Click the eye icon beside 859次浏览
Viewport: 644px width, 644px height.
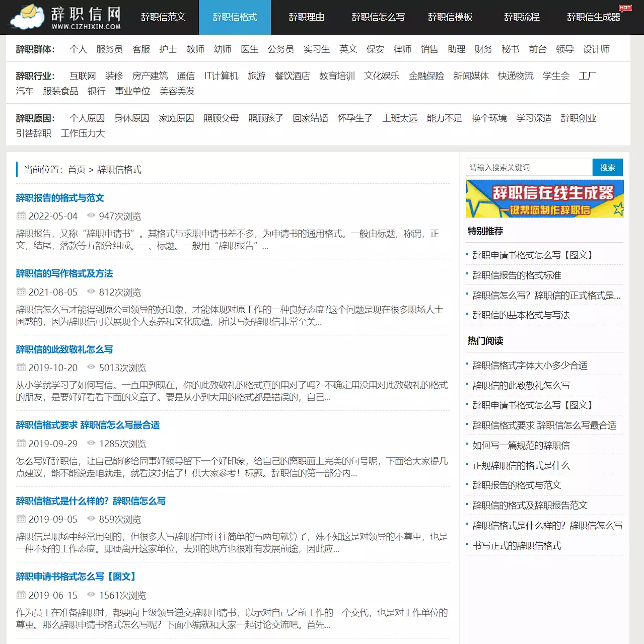[91, 519]
